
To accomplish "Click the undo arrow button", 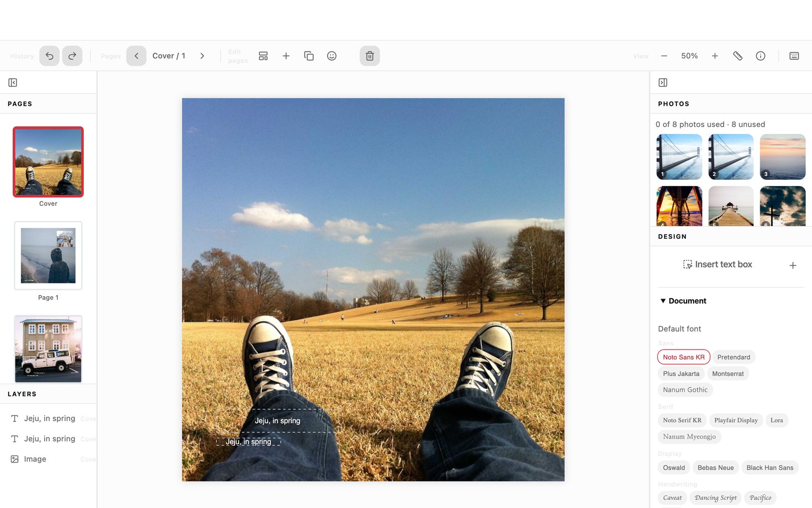I will click(49, 56).
